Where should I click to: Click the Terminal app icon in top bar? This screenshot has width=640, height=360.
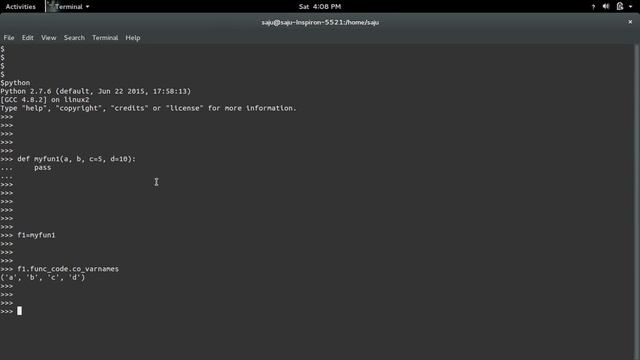click(x=51, y=6)
